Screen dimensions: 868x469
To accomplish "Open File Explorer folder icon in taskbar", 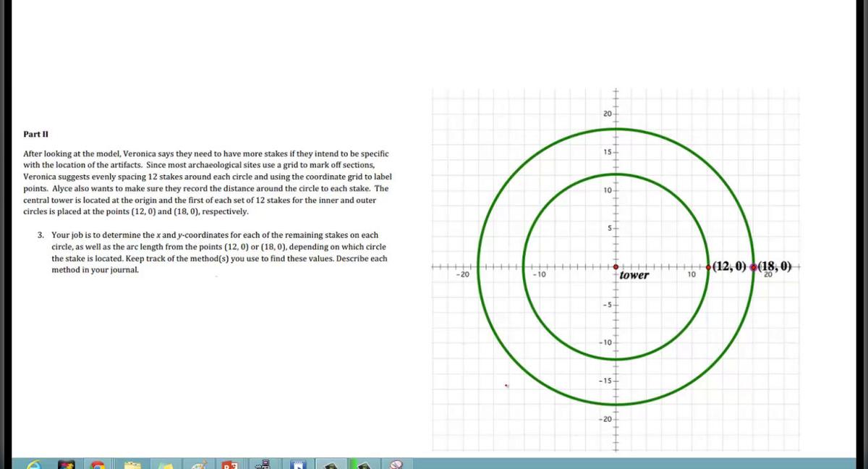I will tap(131, 465).
